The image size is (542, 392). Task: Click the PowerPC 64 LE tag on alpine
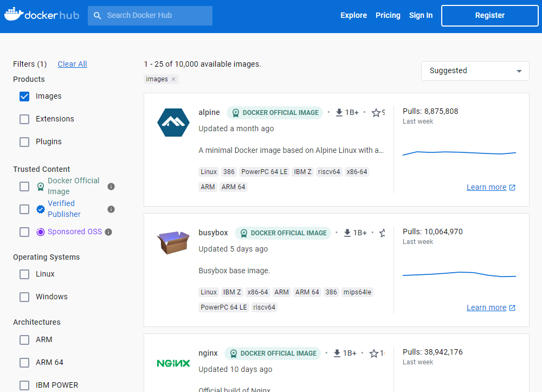click(x=264, y=172)
